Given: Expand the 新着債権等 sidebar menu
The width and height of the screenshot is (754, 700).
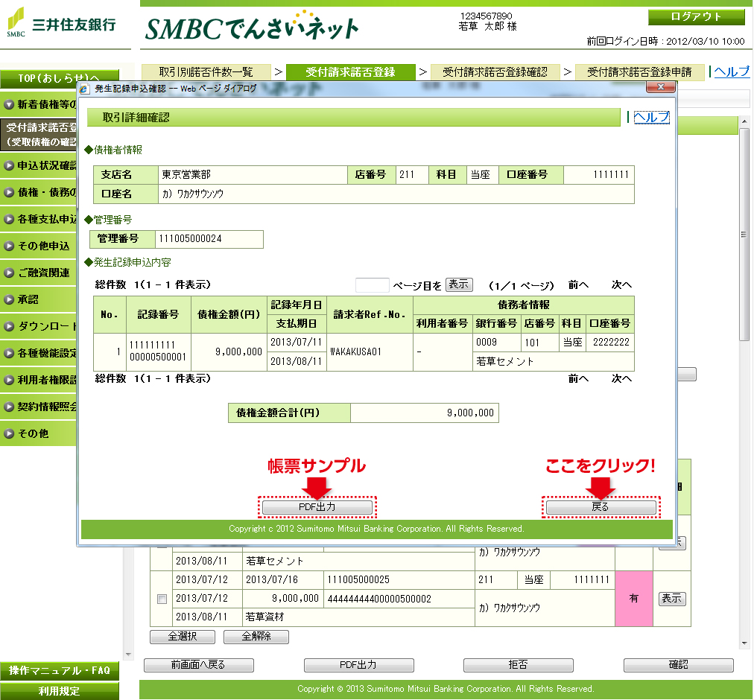Looking at the screenshot, I should 39,104.
